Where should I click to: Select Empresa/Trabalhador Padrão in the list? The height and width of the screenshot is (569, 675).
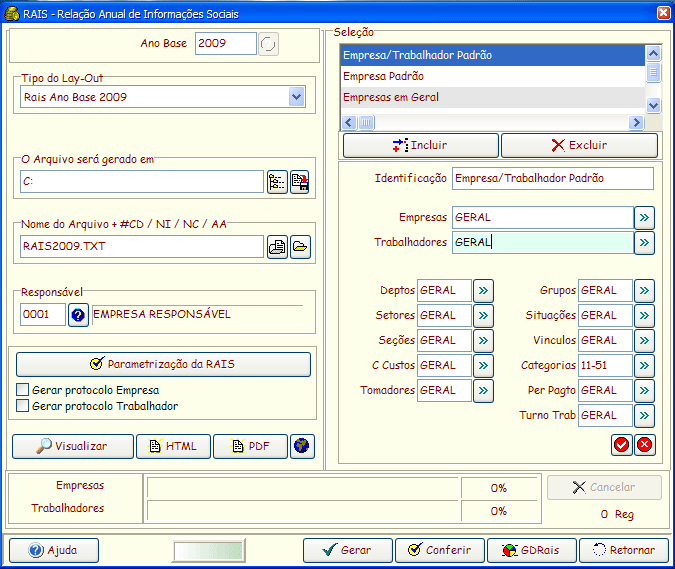[x=492, y=55]
